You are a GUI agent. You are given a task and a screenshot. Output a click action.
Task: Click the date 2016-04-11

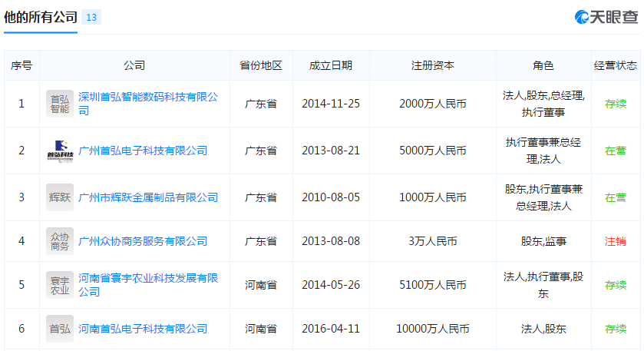click(331, 329)
